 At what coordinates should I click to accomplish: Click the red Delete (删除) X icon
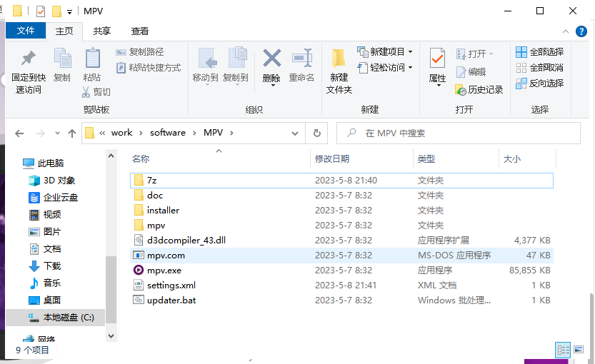271,58
